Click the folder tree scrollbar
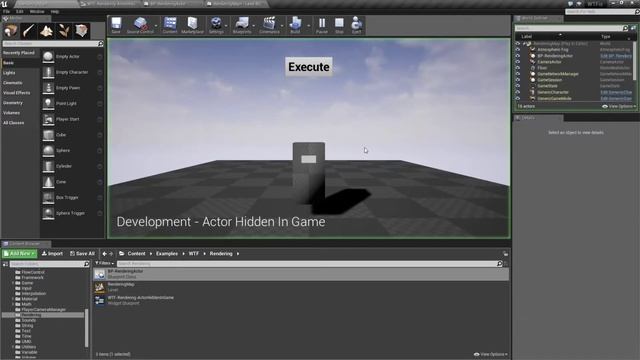Screen dimensions: 640x360 coord(87,328)
